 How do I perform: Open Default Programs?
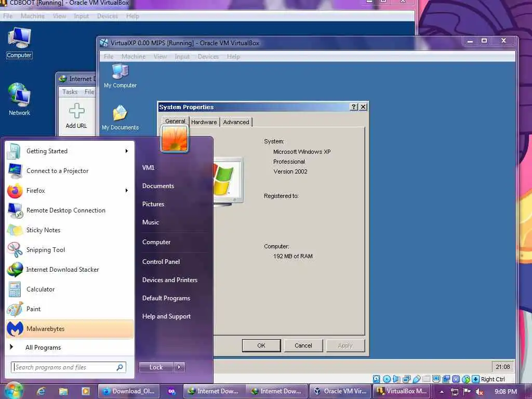tap(166, 298)
